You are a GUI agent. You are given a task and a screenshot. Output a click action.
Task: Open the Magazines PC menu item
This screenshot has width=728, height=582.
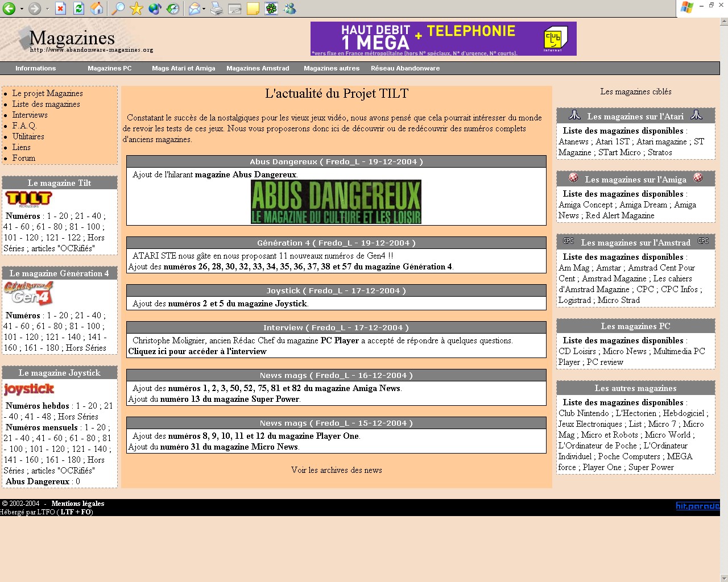110,68
